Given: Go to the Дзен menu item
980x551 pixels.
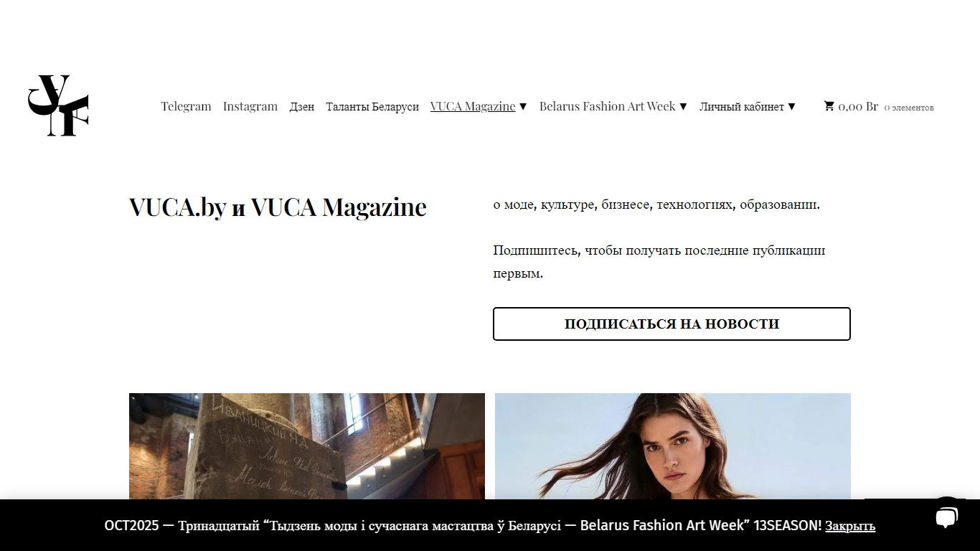Looking at the screenshot, I should (302, 106).
